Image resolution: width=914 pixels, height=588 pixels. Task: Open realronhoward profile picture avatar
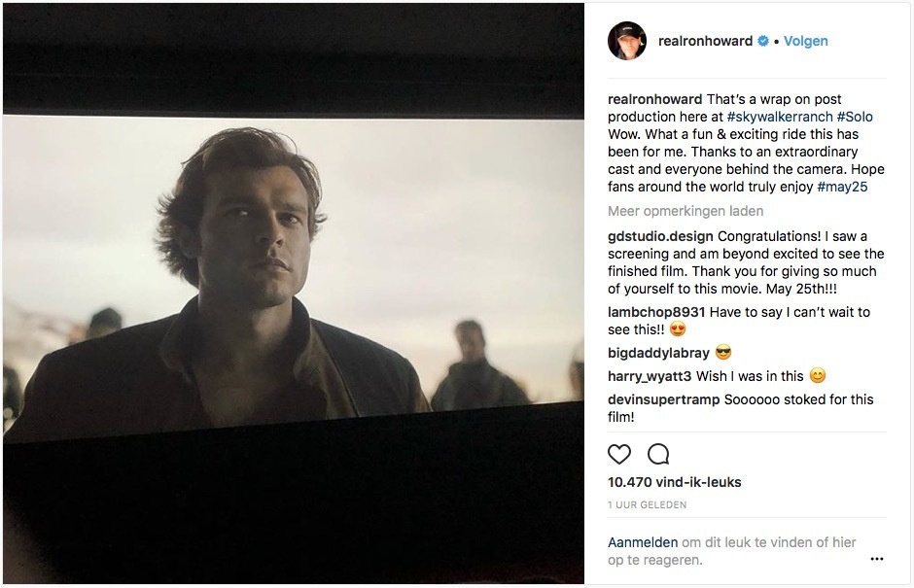(627, 41)
